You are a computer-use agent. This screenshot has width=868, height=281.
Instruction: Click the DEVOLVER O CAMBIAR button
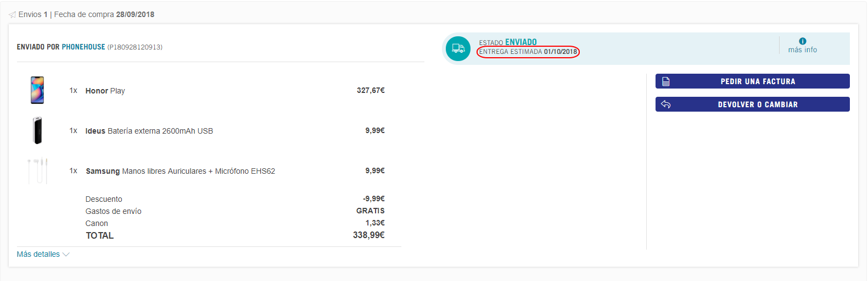click(x=753, y=104)
